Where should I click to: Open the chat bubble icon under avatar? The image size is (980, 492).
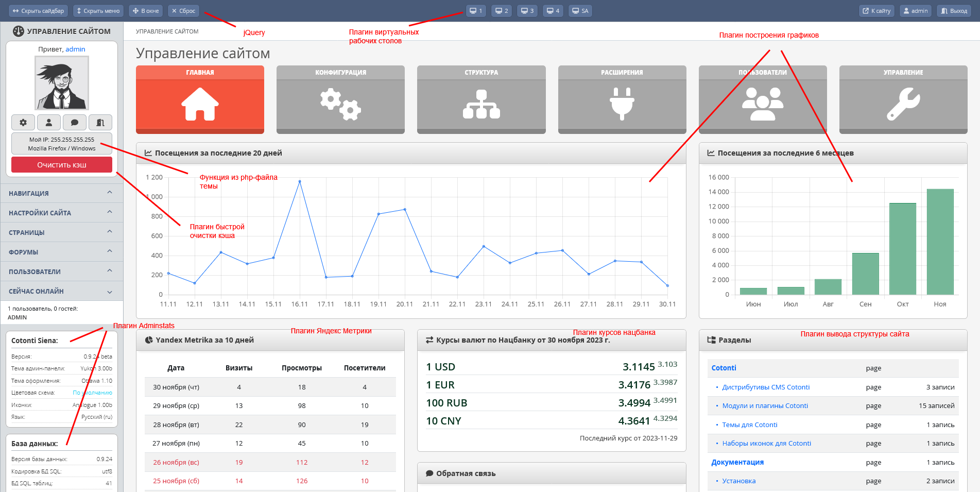coord(75,123)
